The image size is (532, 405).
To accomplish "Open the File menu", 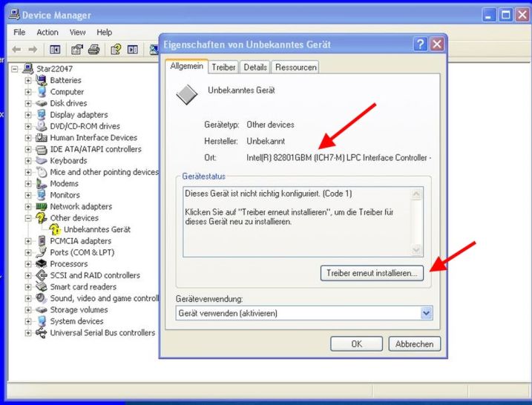I will (x=19, y=32).
